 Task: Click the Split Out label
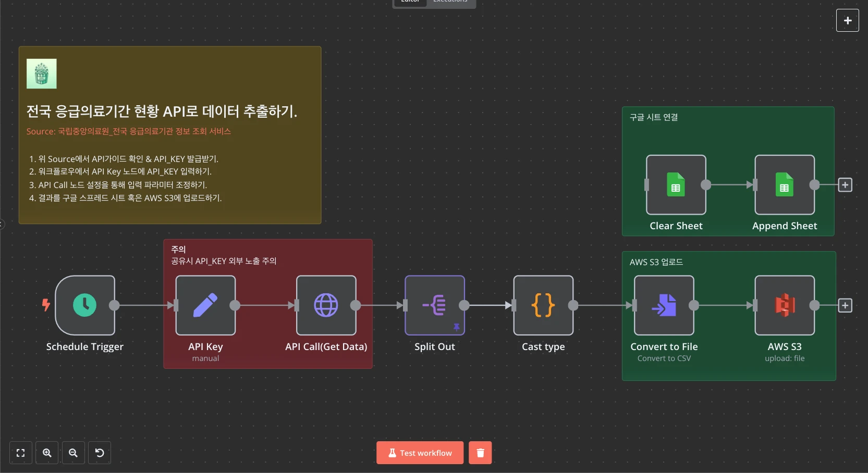(435, 347)
